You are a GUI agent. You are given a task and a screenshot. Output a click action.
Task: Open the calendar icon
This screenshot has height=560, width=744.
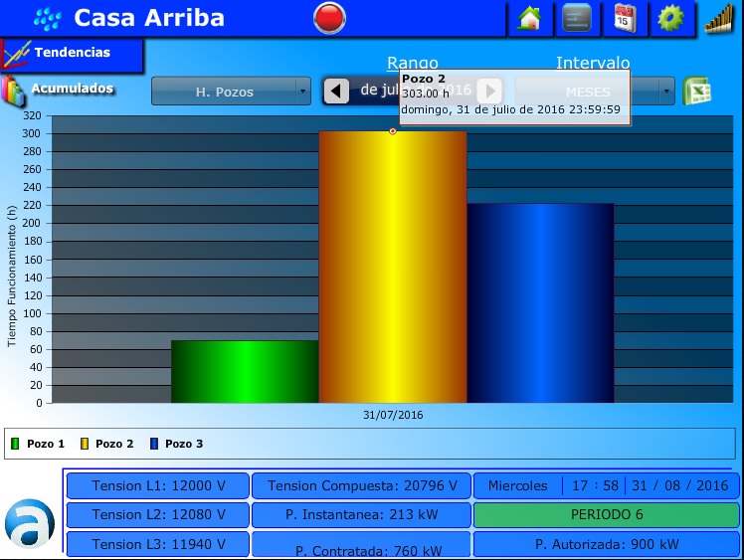(x=624, y=19)
